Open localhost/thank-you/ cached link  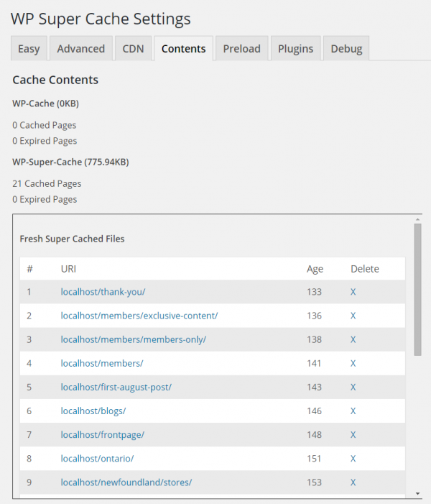103,292
